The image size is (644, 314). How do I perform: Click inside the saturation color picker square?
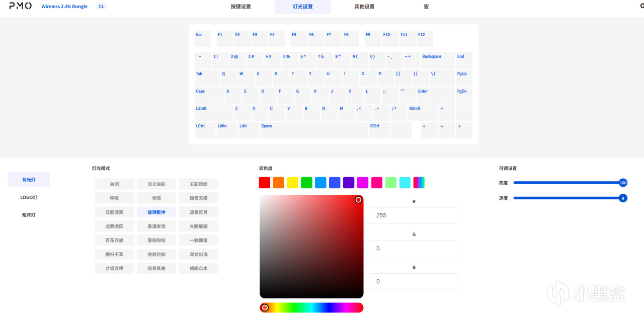point(311,247)
